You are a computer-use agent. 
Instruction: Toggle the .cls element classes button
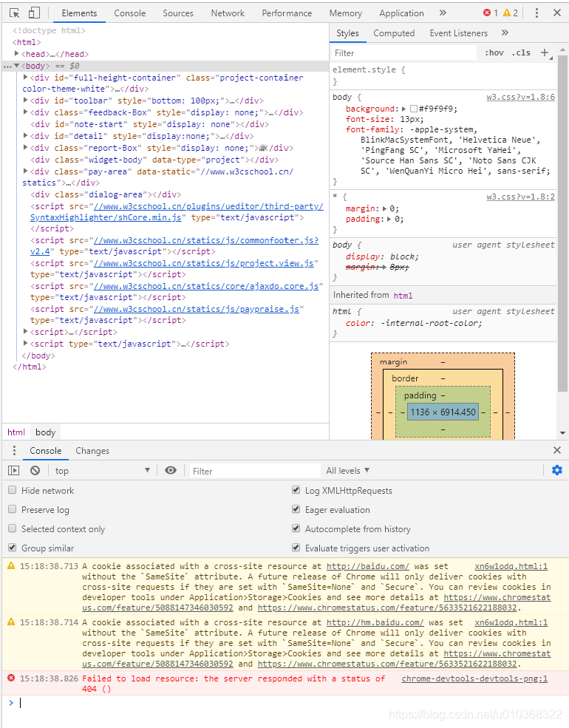click(521, 52)
